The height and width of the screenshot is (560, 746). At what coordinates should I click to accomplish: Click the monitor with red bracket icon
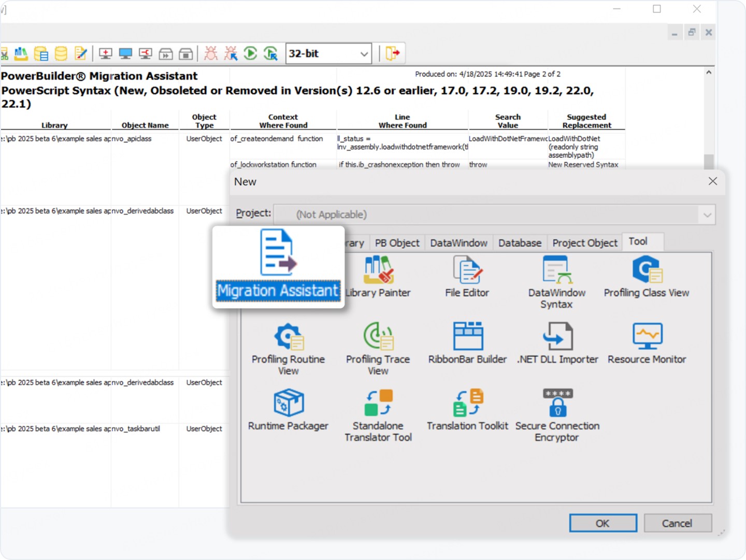point(146,53)
